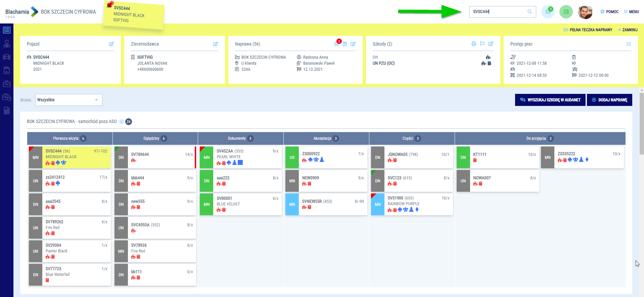Click the info icon beside samochód poza ASO
The image size is (644, 297).
122,122
